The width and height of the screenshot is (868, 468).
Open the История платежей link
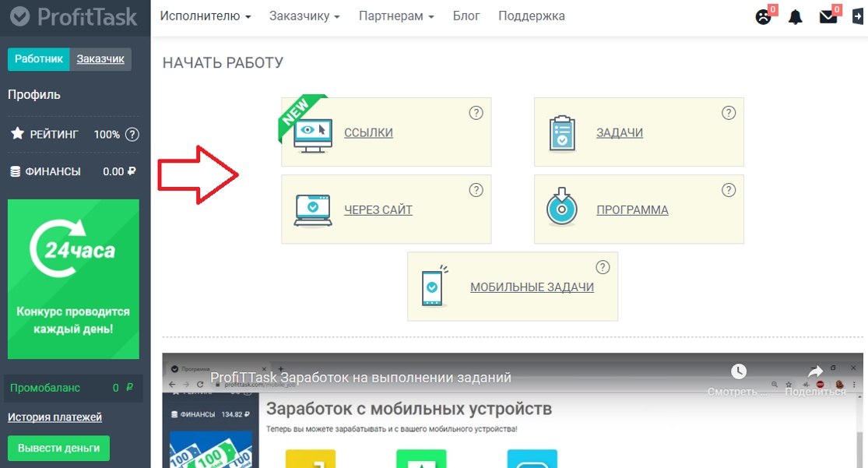54,417
